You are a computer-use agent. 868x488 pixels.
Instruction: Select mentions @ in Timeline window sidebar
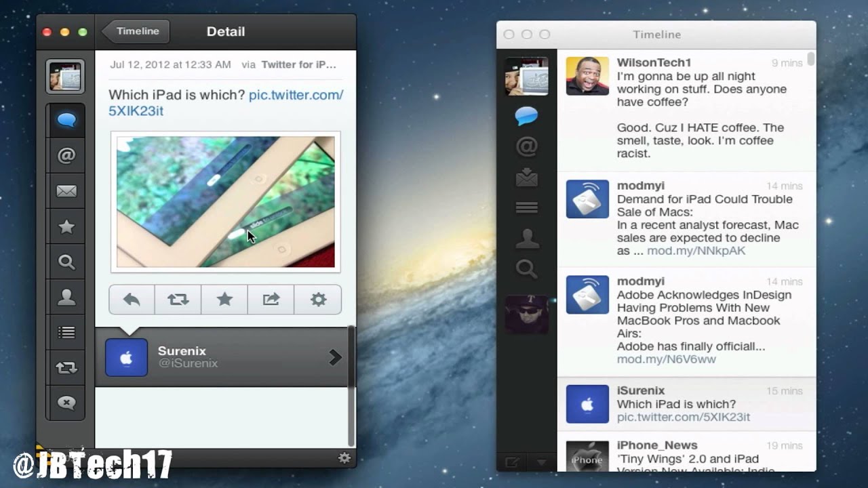[526, 146]
